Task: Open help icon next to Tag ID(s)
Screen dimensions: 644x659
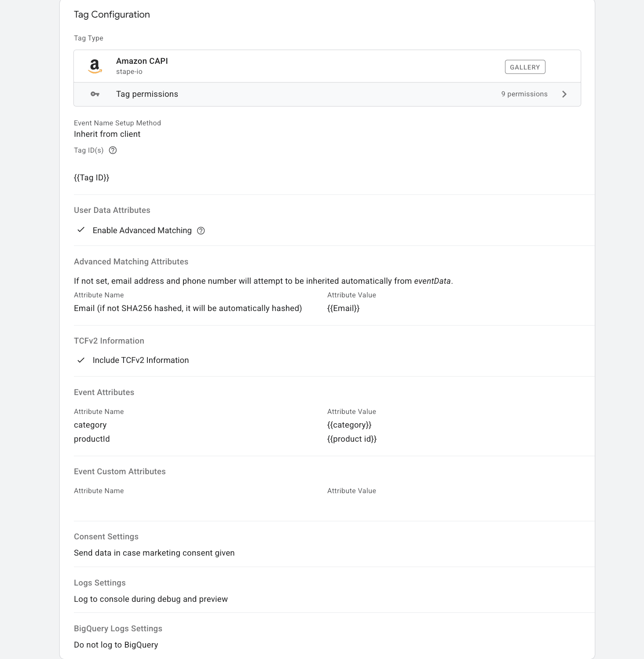Action: [113, 150]
